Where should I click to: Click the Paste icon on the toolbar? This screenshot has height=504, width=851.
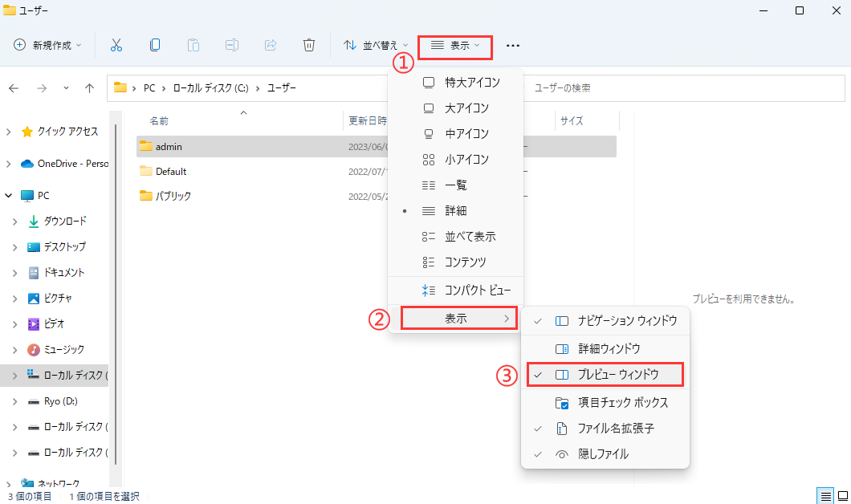tap(193, 45)
